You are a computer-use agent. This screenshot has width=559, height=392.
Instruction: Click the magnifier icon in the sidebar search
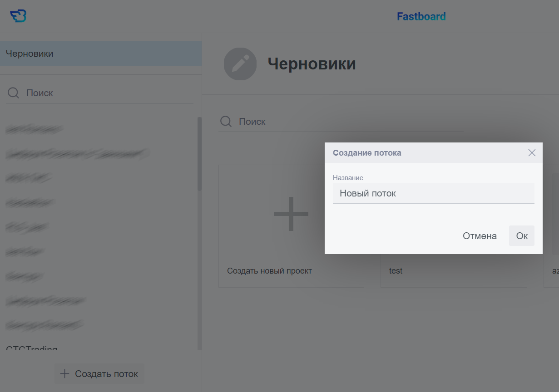click(x=14, y=93)
